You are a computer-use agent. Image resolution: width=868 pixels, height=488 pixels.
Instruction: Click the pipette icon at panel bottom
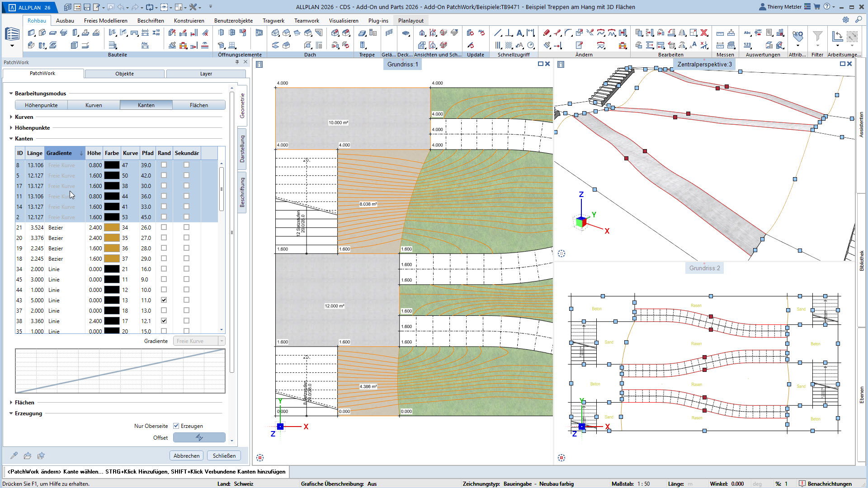coord(14,455)
